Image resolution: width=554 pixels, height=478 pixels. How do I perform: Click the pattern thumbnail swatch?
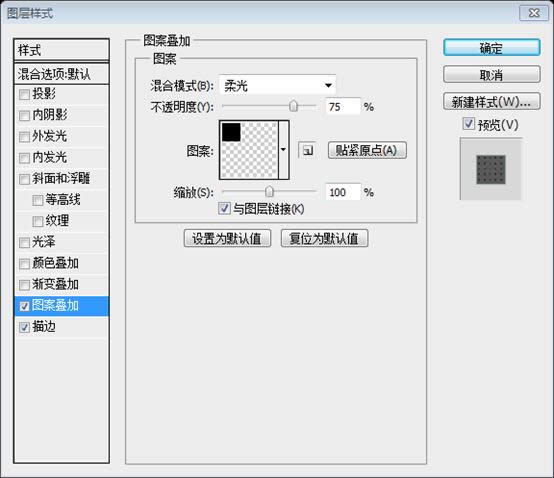(249, 150)
